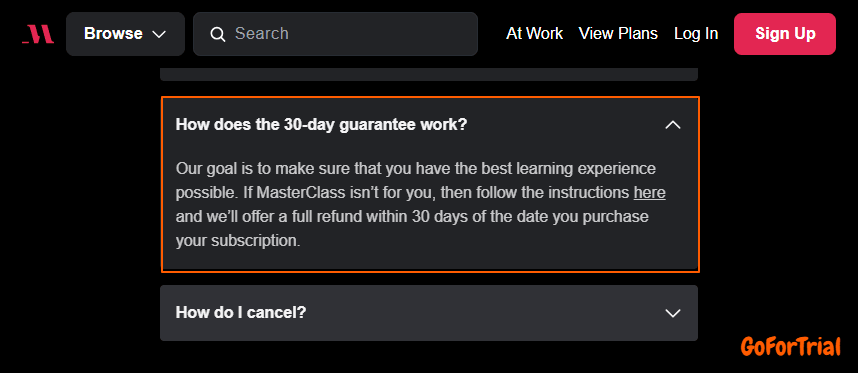Click the Browse dropdown arrow

pos(159,34)
